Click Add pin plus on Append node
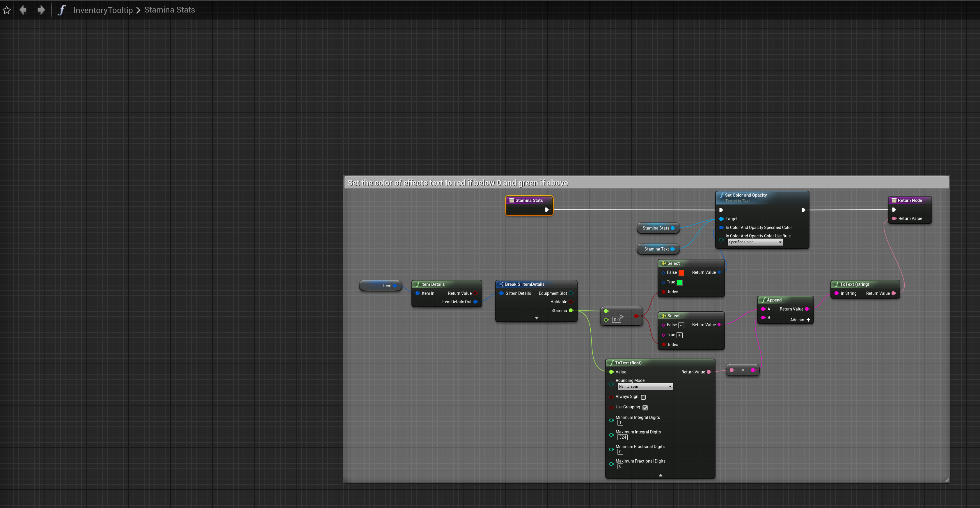This screenshot has height=508, width=980. point(808,320)
